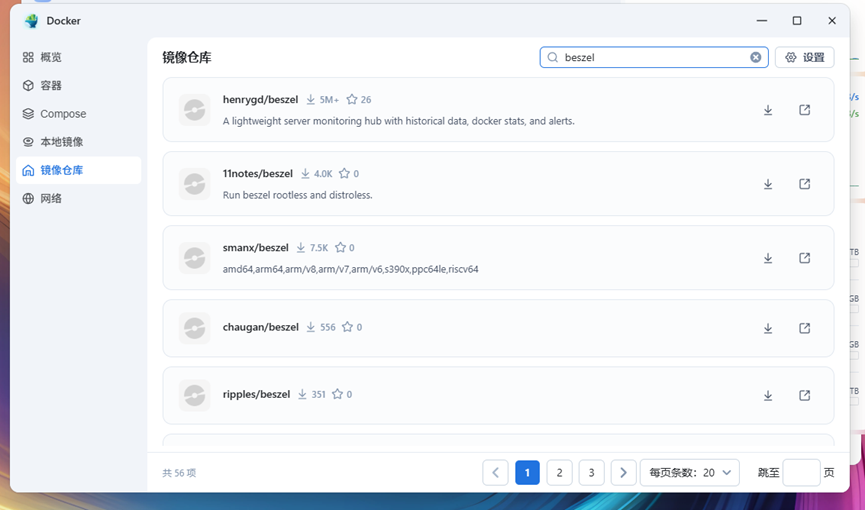865x510 pixels.
Task: Select the 镜像仓库 registry section
Action: coord(78,170)
